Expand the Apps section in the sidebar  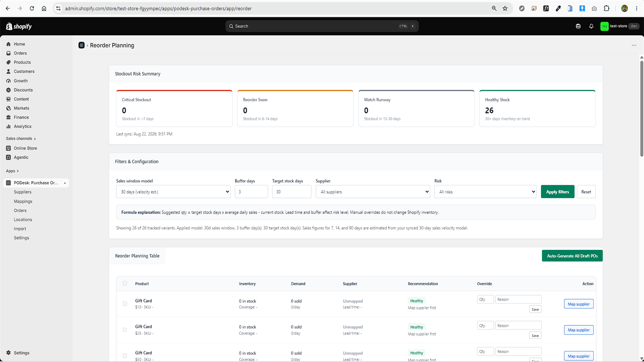(12, 171)
